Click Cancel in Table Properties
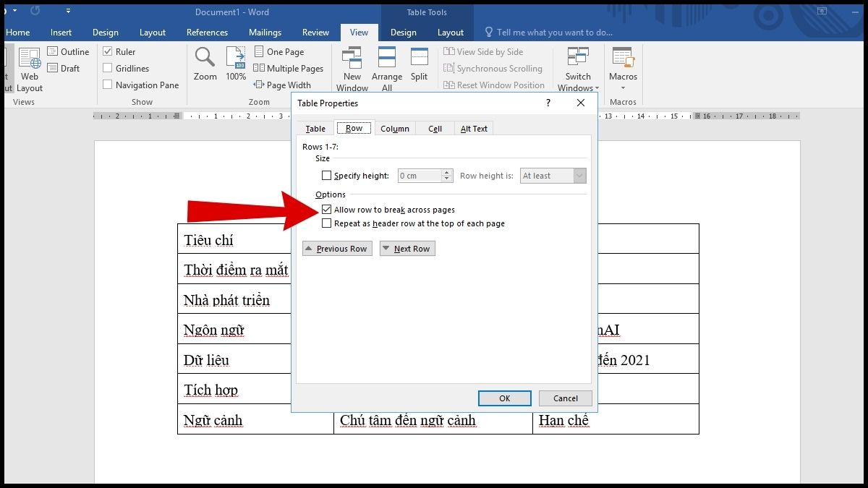 [x=566, y=398]
